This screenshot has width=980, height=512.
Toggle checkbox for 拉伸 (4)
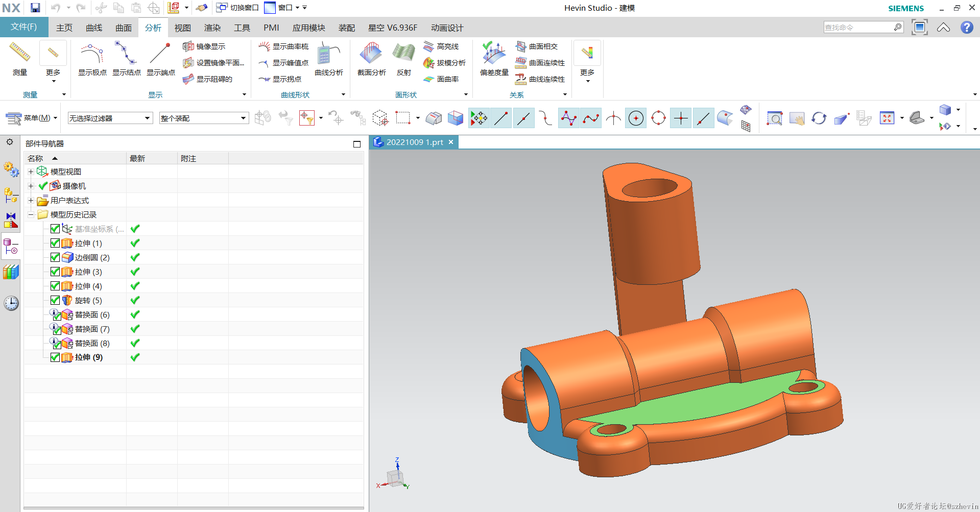[x=55, y=286]
